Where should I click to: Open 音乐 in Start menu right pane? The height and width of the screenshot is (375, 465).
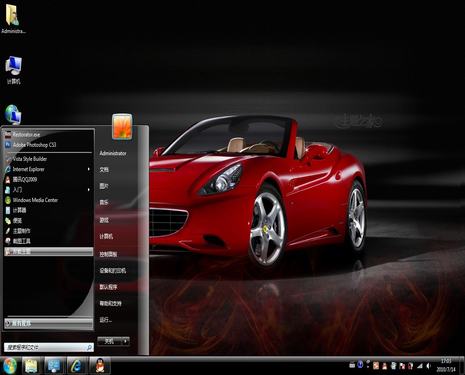(x=104, y=202)
